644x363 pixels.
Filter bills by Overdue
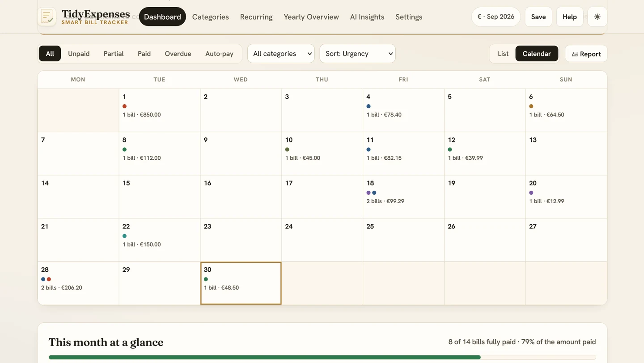(x=178, y=54)
